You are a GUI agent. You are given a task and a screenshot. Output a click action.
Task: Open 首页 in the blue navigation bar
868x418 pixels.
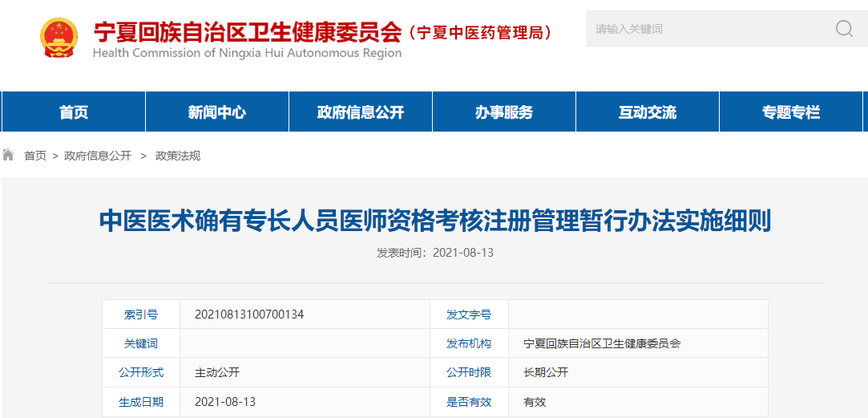point(74,112)
